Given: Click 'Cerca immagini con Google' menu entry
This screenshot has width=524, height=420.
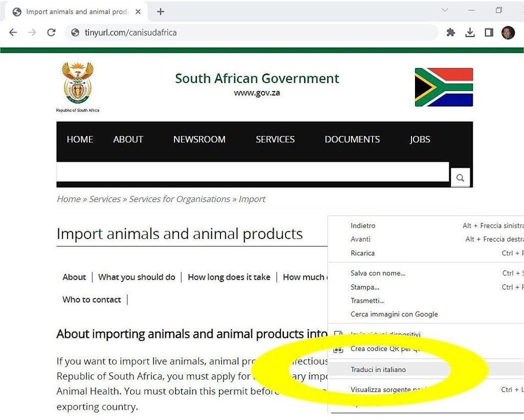Looking at the screenshot, I should tap(394, 314).
